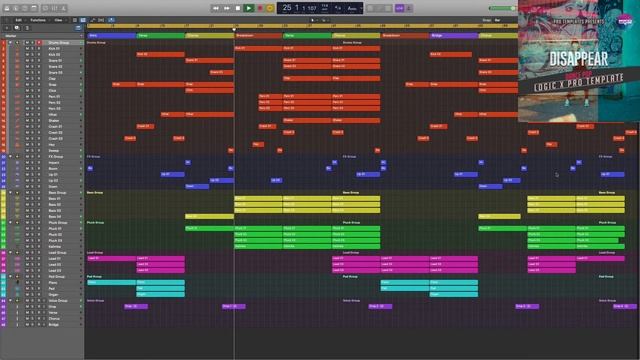
Task: Click bar position 25 in LCD
Action: [287, 8]
